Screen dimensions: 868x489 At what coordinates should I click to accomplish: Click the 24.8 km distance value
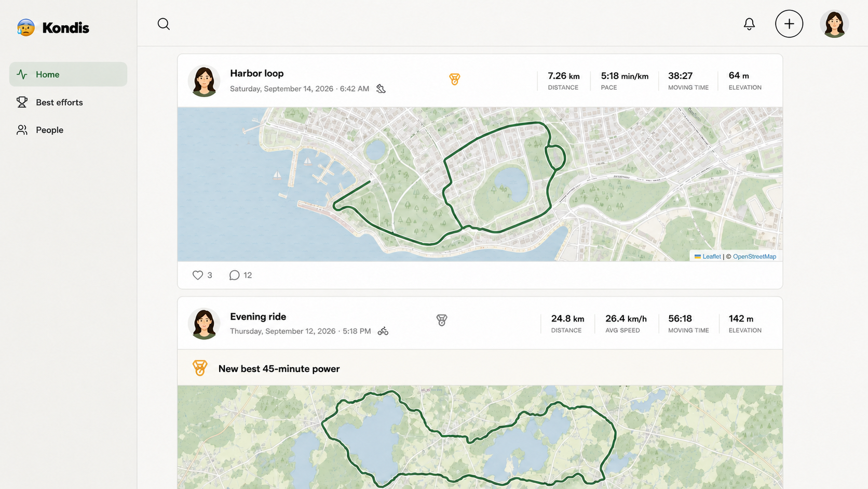pyautogui.click(x=567, y=319)
